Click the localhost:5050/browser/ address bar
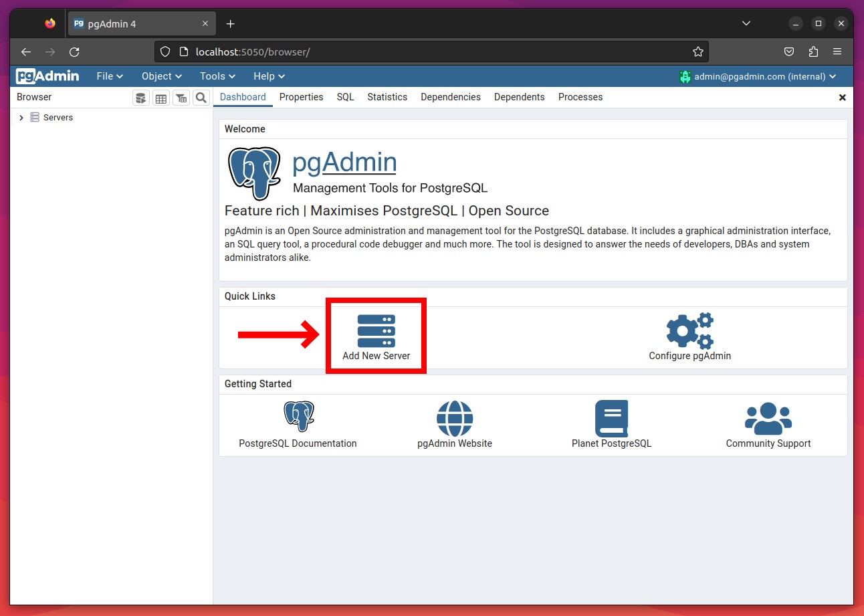Image resolution: width=864 pixels, height=616 pixels. (431, 52)
